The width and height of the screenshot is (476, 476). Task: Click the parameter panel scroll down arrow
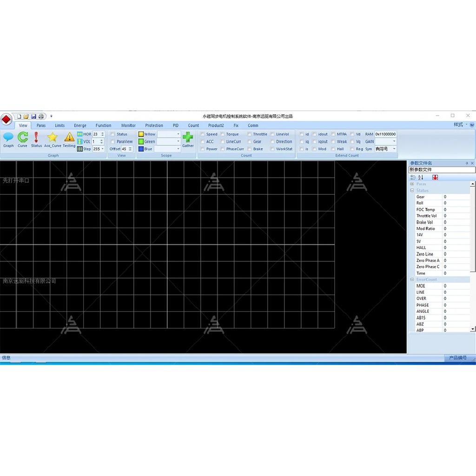point(473,329)
